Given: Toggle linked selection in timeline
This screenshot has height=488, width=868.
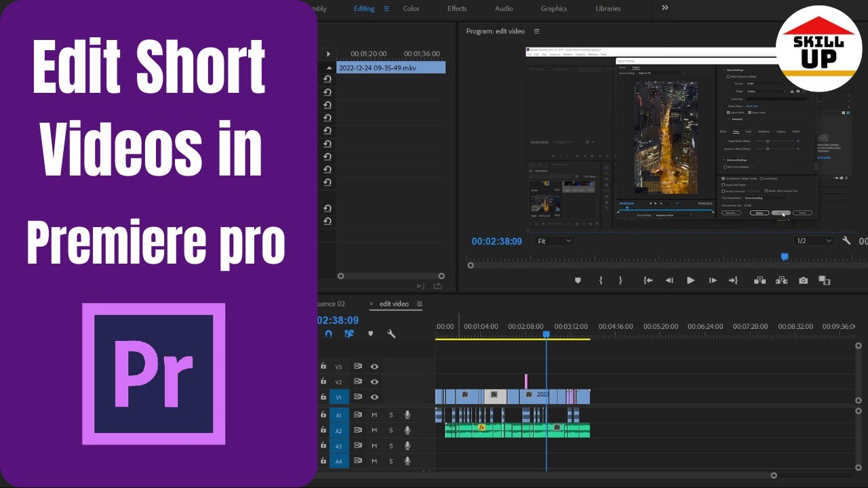Looking at the screenshot, I should (349, 333).
